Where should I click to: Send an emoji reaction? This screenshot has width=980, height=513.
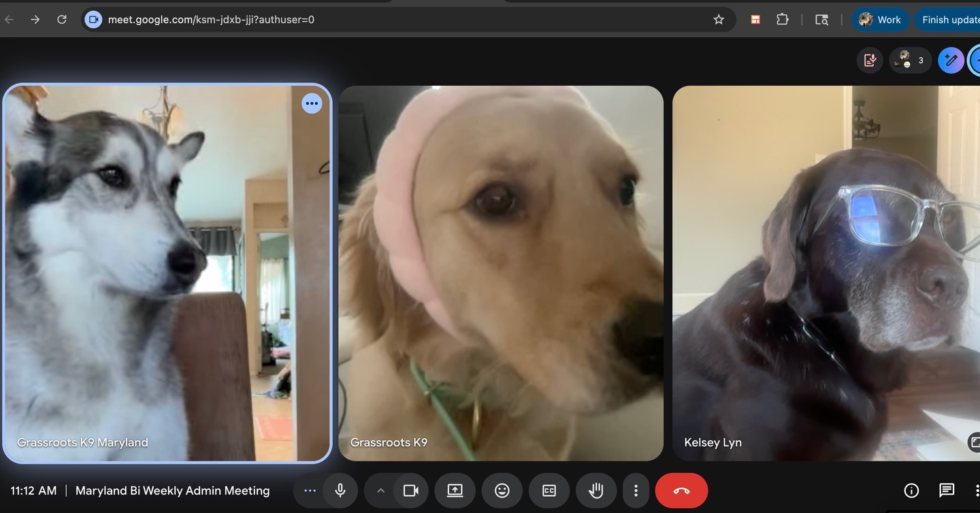point(502,490)
